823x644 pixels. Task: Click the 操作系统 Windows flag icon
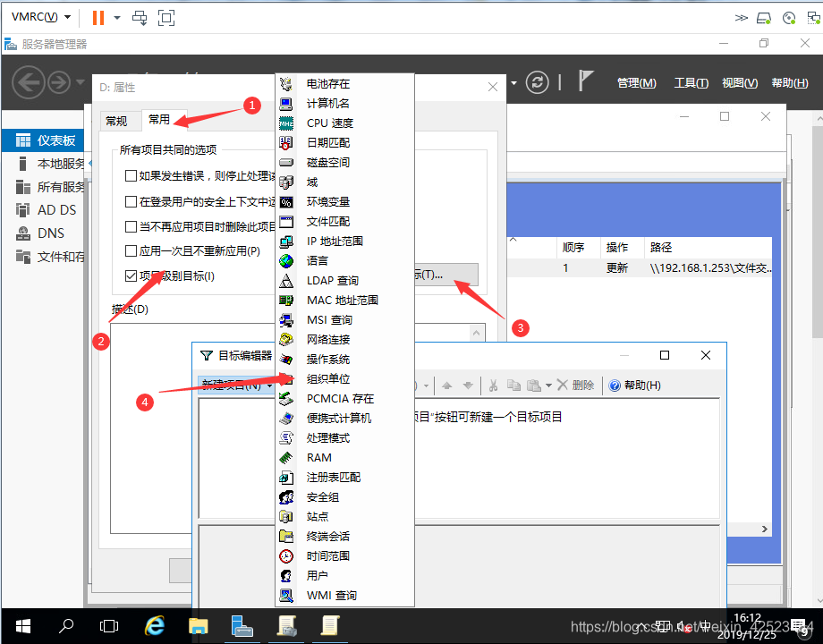point(286,360)
